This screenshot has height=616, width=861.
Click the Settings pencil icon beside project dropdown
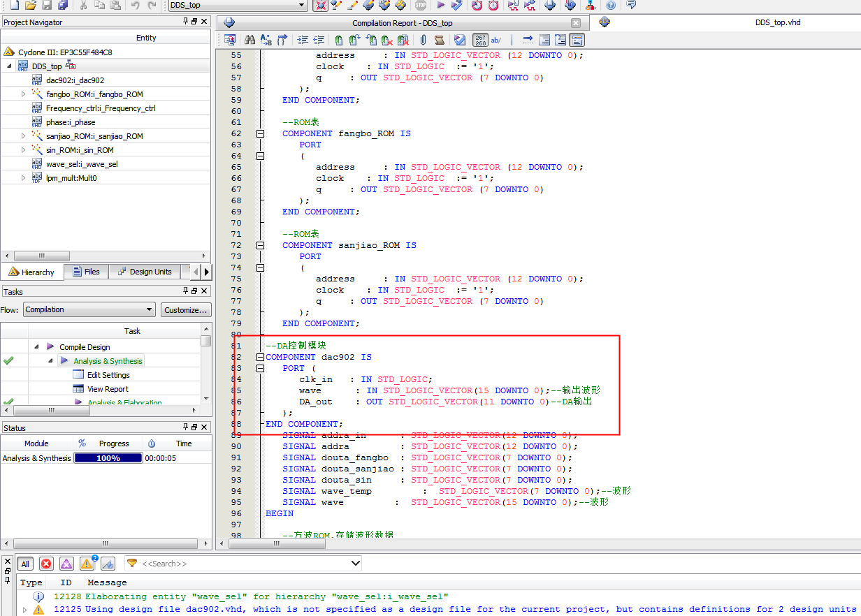(x=336, y=5)
